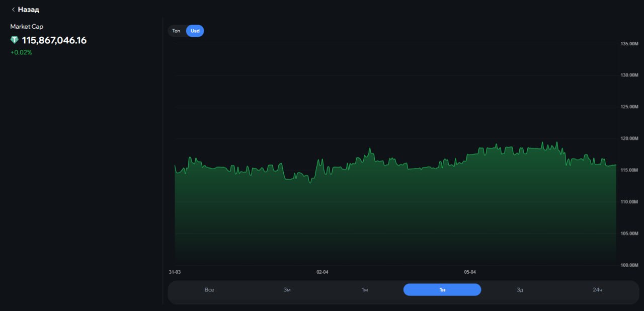644x311 pixels.
Task: Select the Usd currency toggle
Action: [x=195, y=31]
